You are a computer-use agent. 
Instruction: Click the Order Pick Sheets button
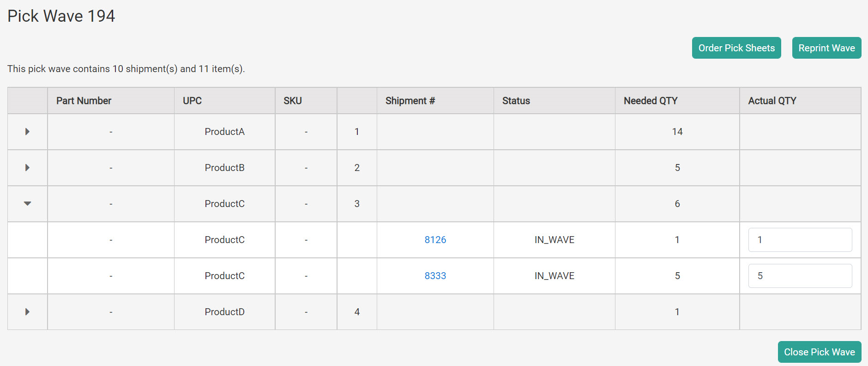pyautogui.click(x=736, y=48)
